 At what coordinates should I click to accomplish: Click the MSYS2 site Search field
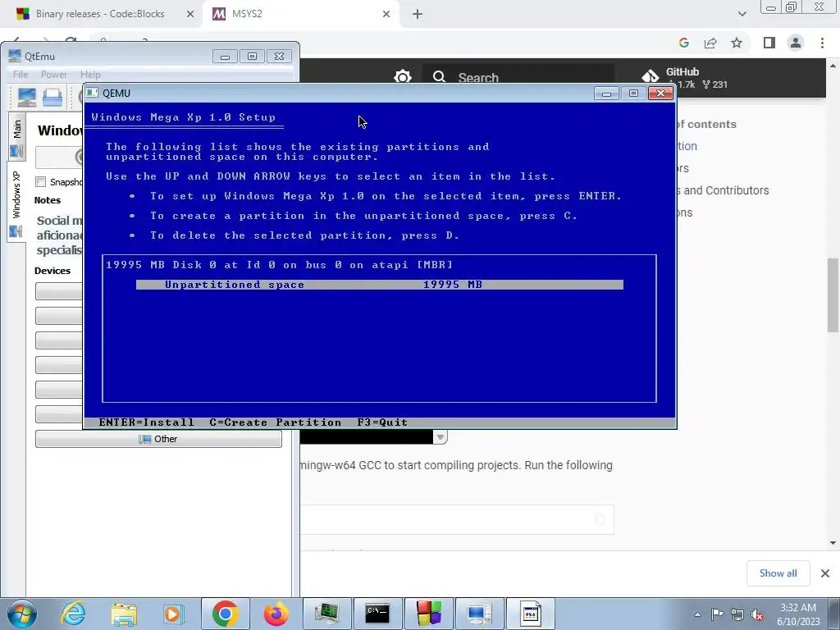click(x=518, y=77)
